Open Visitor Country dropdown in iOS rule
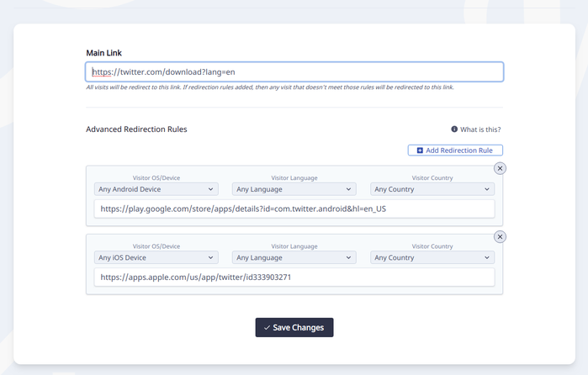 [432, 257]
